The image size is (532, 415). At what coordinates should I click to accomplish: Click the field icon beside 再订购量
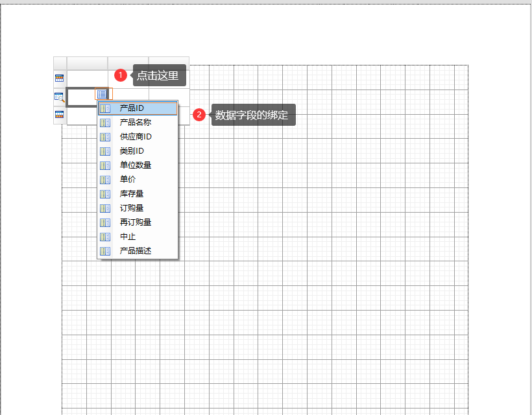(105, 222)
